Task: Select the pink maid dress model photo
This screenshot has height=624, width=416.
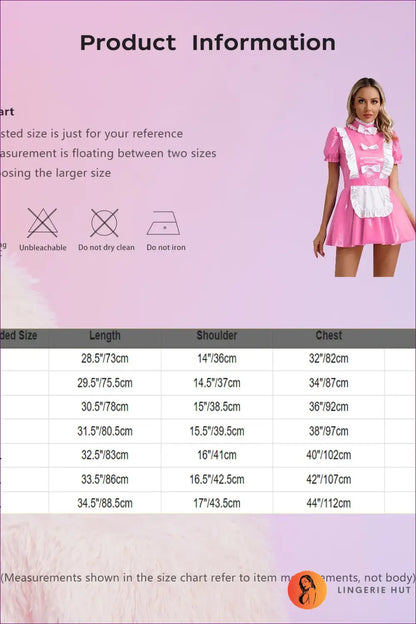Action: tap(363, 177)
